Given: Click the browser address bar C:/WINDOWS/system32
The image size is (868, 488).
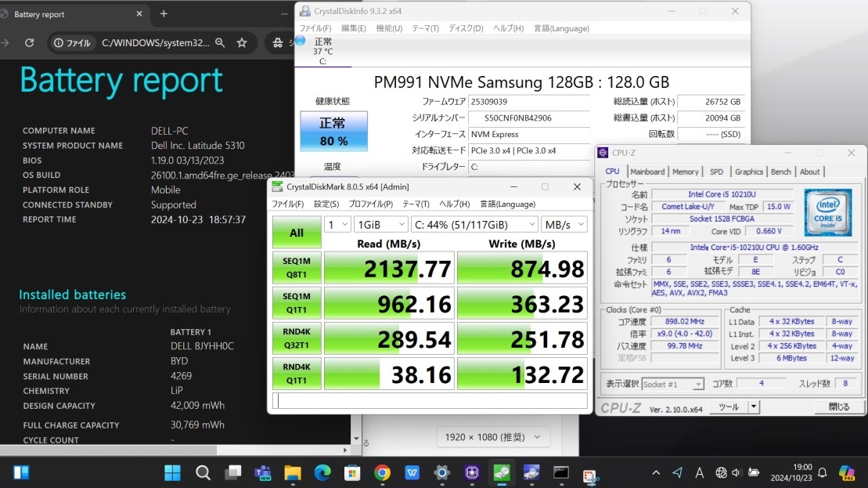Looking at the screenshot, I should point(156,42).
